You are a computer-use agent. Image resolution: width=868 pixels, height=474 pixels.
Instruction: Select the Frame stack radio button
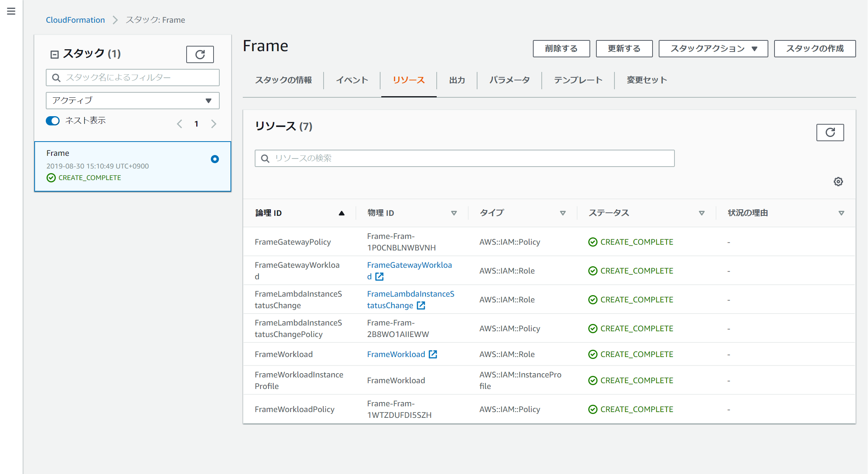tap(215, 159)
